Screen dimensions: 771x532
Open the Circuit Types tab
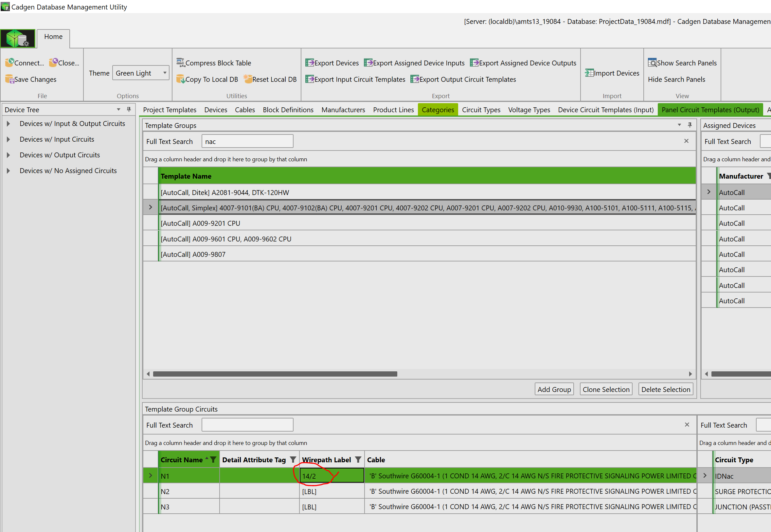pos(481,110)
